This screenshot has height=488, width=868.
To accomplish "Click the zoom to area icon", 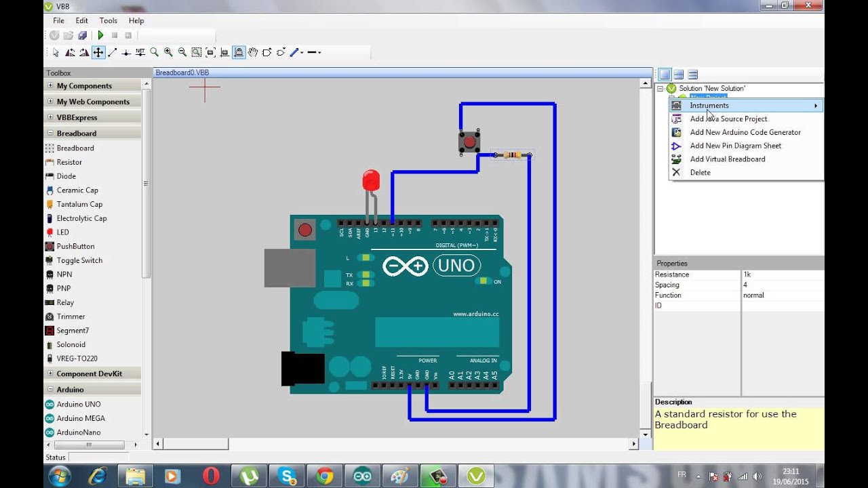I will [196, 52].
